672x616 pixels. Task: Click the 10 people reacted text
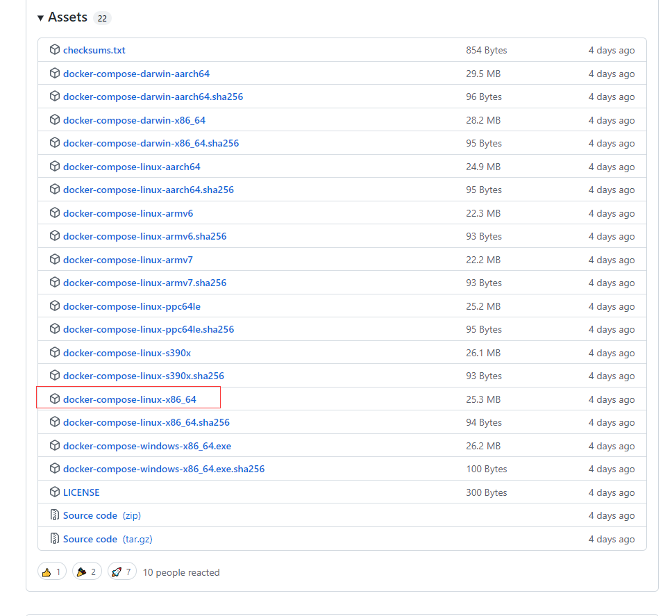pyautogui.click(x=181, y=572)
